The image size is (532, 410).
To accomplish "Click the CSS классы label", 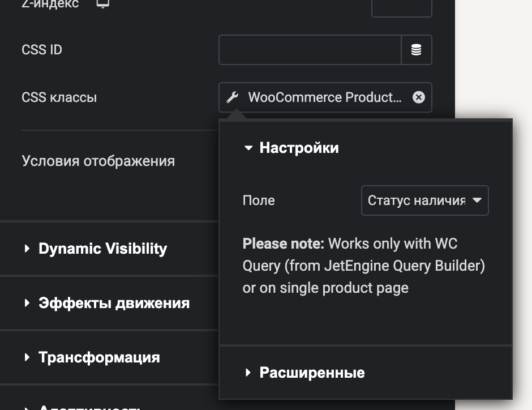I will pos(59,97).
